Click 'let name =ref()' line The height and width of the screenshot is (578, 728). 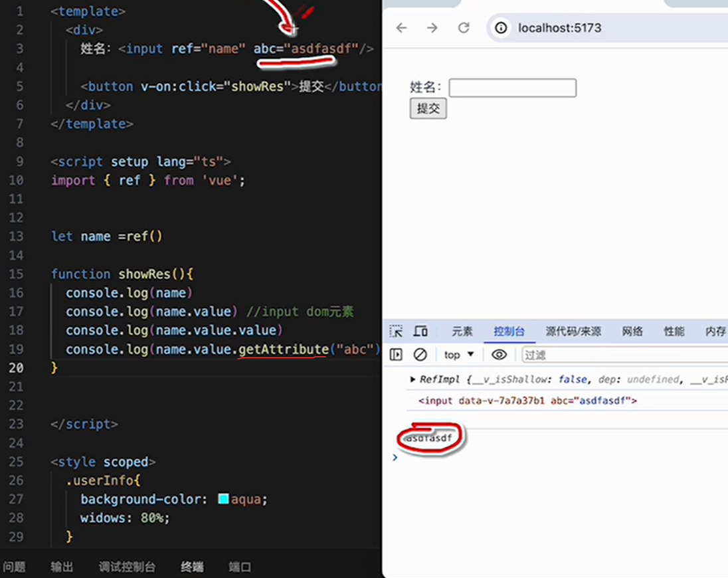click(x=107, y=237)
